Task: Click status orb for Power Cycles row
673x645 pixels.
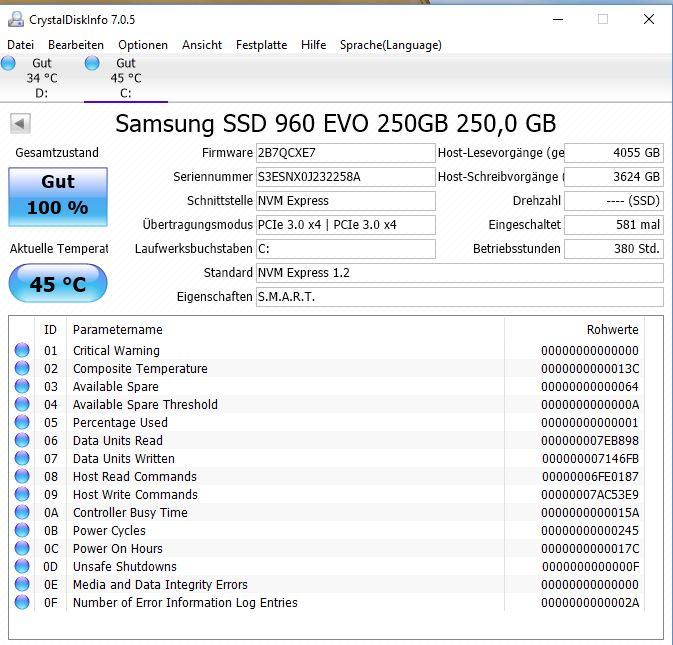Action: point(22,530)
